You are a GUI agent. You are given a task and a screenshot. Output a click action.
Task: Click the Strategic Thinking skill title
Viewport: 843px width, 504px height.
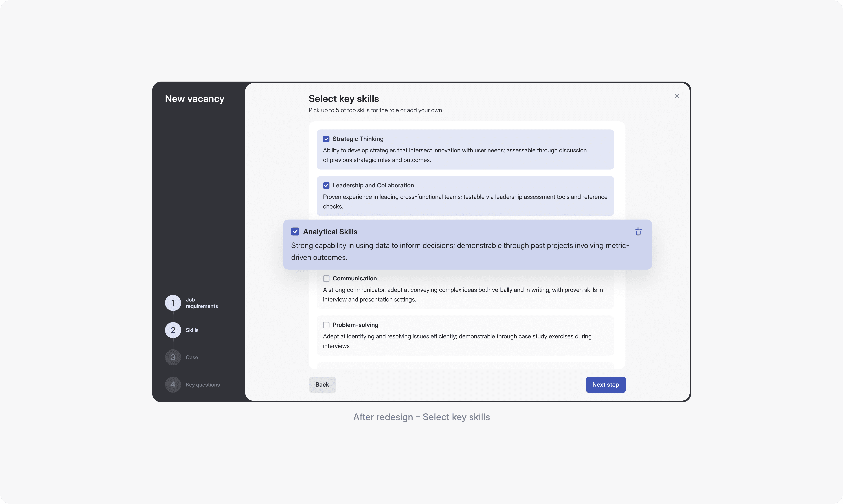pyautogui.click(x=358, y=139)
